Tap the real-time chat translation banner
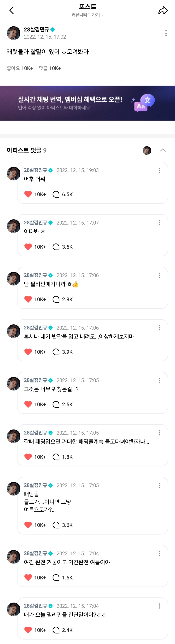The image size is (175, 644). coord(87,103)
